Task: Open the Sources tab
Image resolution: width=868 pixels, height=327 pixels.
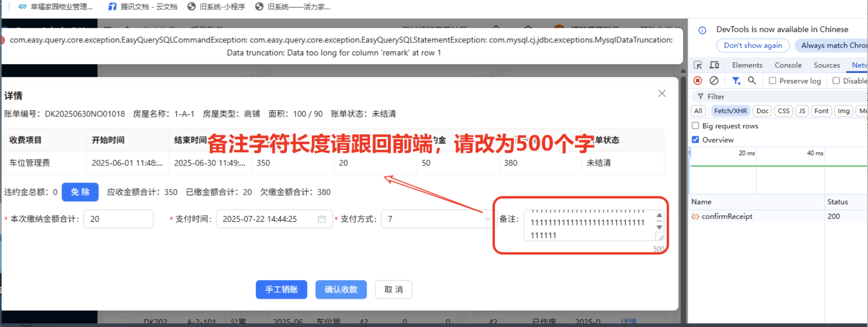Action: click(826, 65)
